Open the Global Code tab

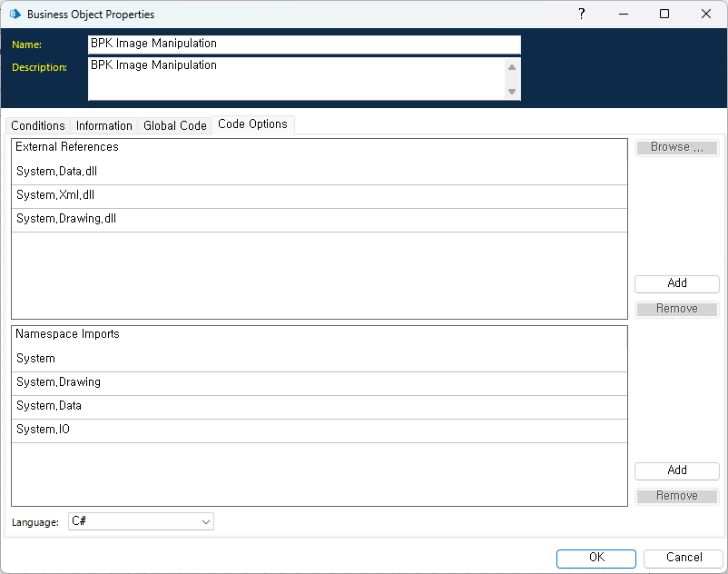click(x=175, y=126)
